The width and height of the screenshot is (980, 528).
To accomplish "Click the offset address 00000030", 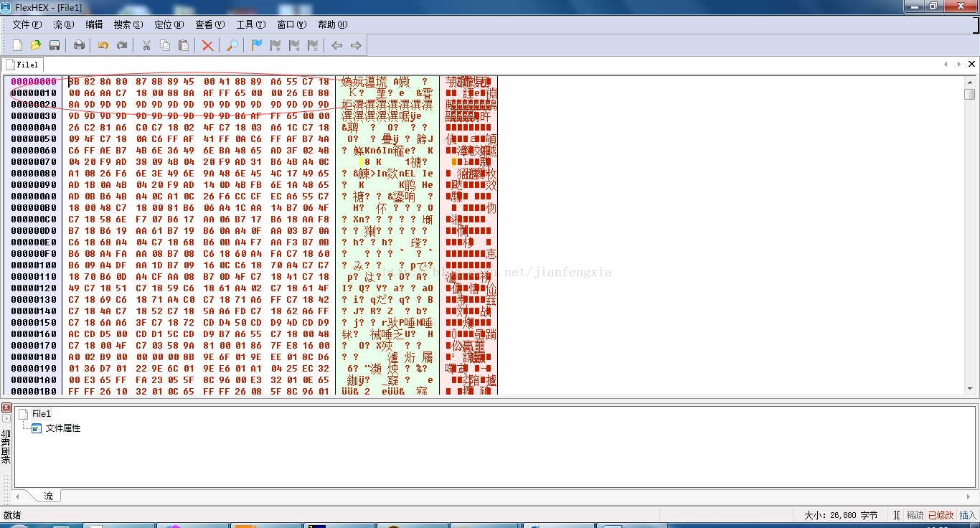I will pyautogui.click(x=34, y=116).
